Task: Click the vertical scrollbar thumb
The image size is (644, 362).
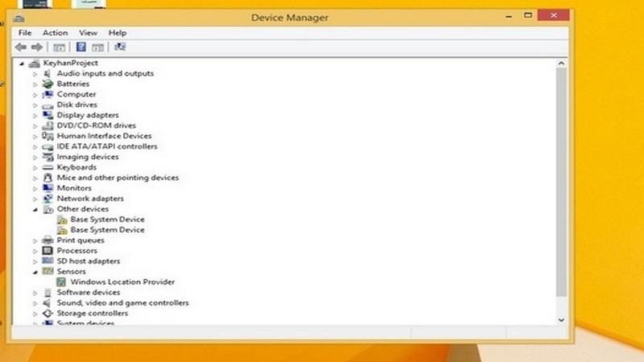Action: [561, 182]
